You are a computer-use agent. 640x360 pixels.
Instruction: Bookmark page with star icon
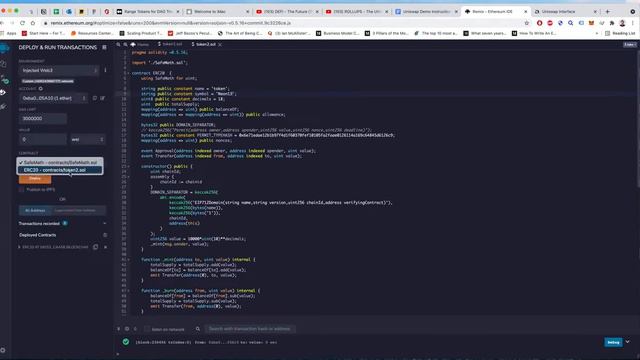(527, 23)
